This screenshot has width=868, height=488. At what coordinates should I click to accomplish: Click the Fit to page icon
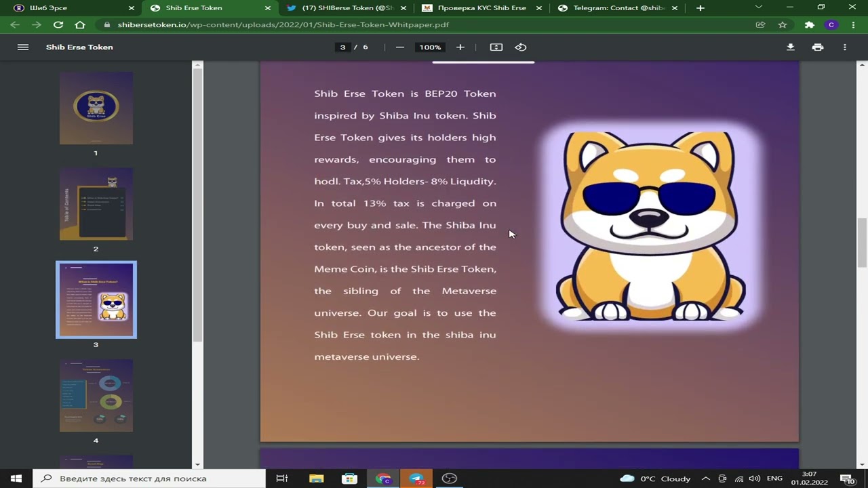click(x=496, y=47)
